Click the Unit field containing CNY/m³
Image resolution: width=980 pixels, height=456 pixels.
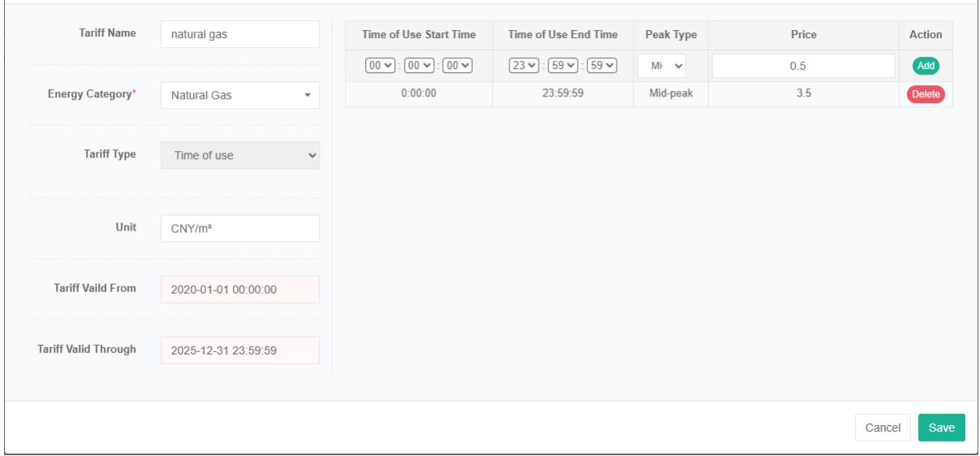coord(240,229)
